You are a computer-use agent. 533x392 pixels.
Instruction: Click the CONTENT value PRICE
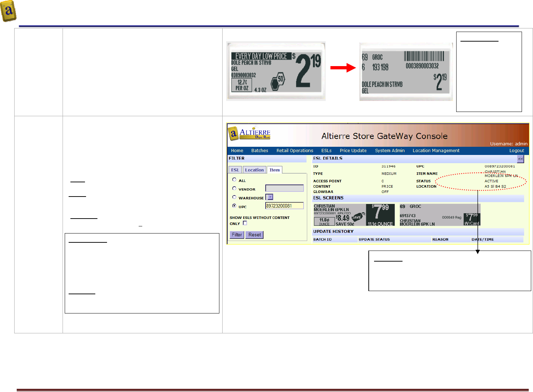(387, 187)
